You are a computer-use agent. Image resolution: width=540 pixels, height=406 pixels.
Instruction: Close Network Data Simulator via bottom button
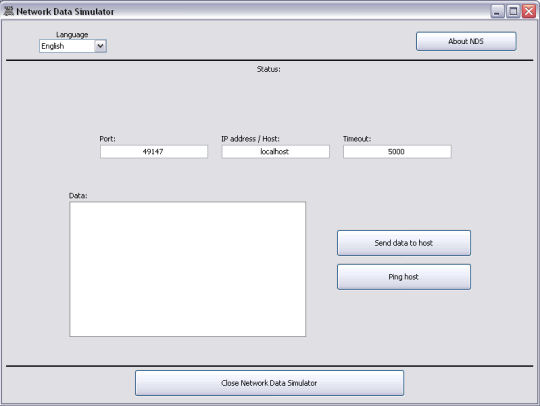269,383
